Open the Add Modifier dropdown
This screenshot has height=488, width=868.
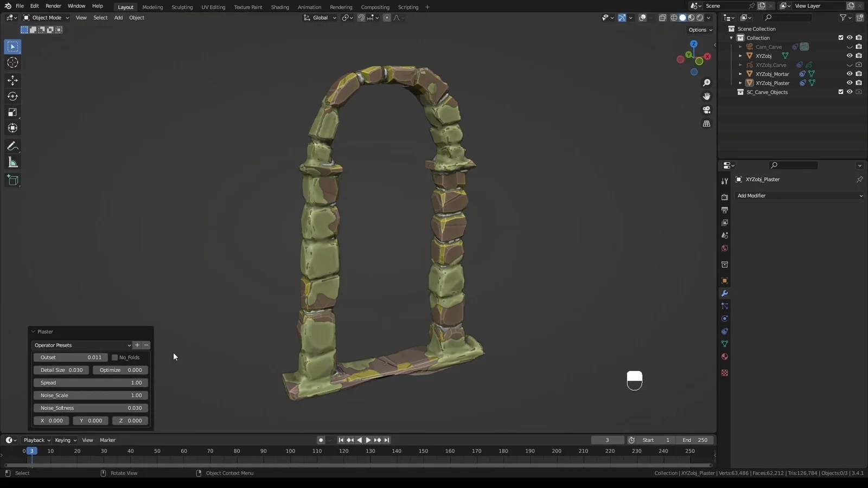coord(799,196)
